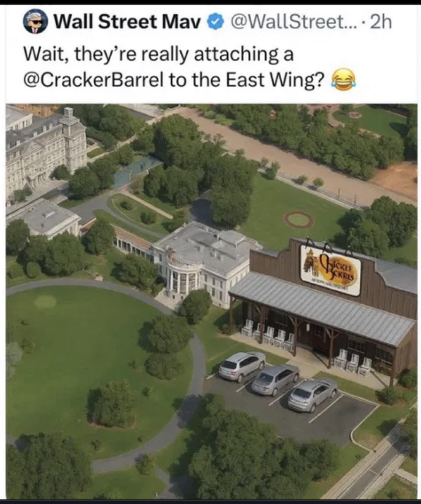Open the Wall Street Mav display name
421x504 pixels.
pyautogui.click(x=127, y=22)
